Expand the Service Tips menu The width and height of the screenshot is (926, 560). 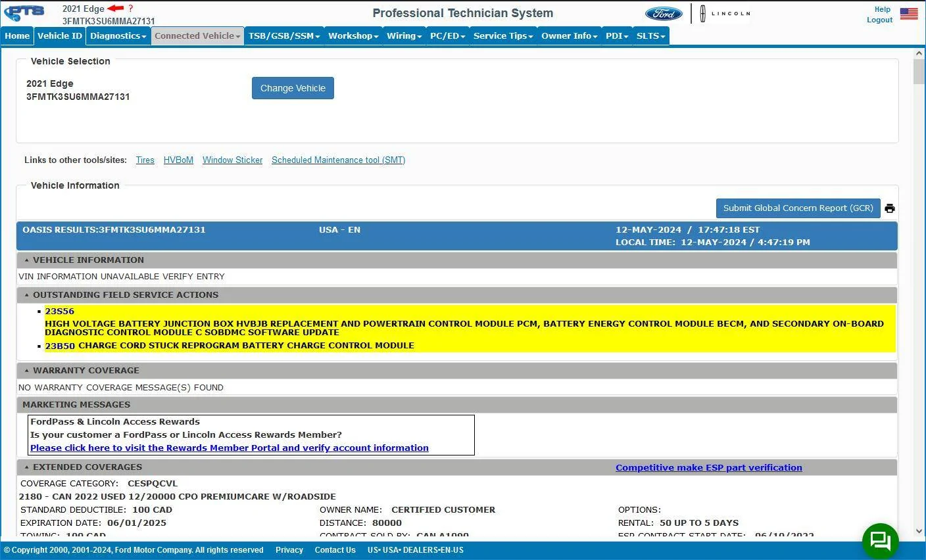(503, 36)
